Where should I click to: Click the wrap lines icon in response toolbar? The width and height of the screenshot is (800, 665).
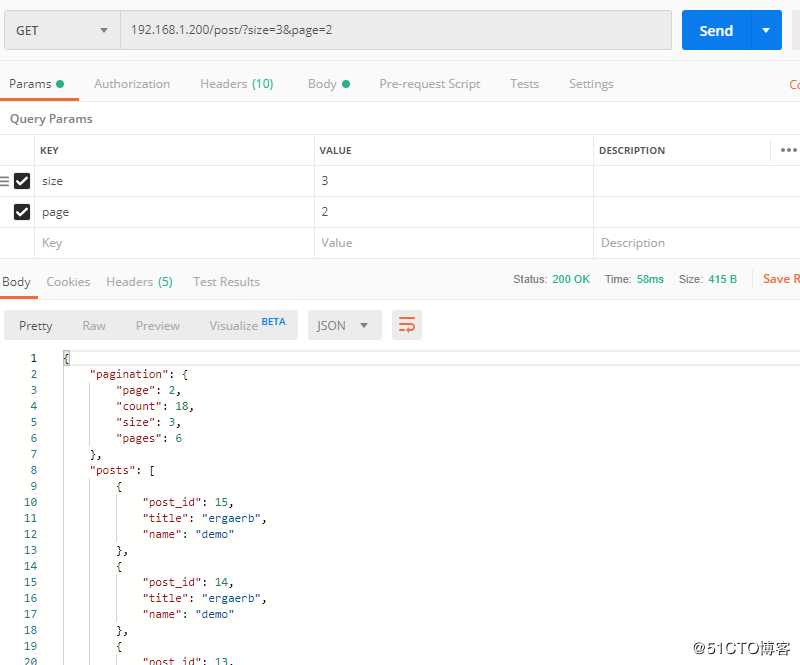(407, 325)
